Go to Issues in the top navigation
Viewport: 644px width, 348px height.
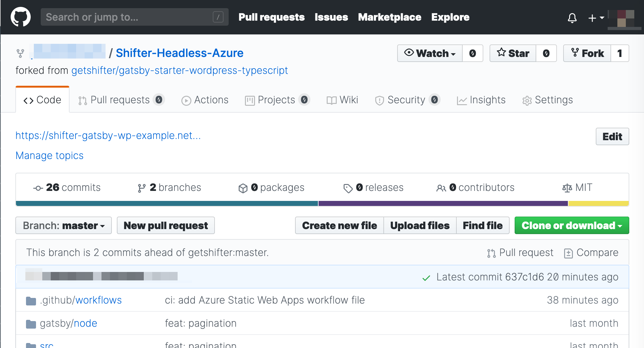[x=331, y=17]
